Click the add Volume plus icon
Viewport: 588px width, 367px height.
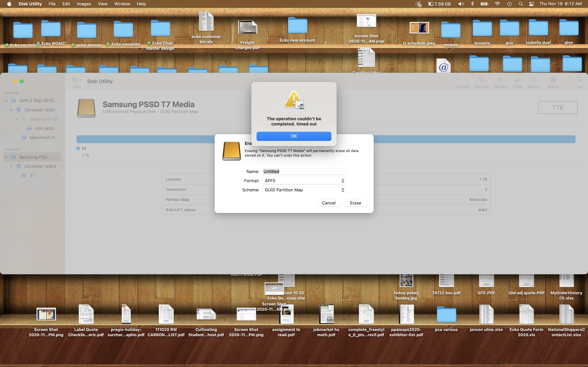(x=458, y=80)
